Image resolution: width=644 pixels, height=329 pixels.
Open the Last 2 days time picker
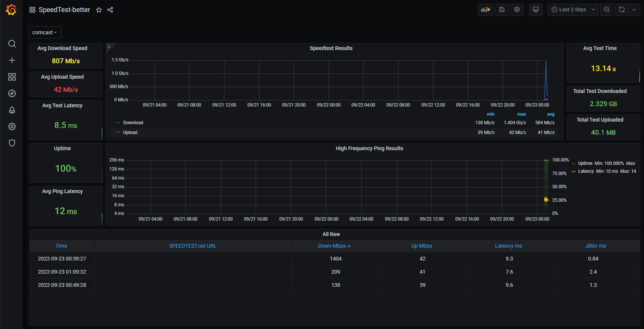pos(573,10)
